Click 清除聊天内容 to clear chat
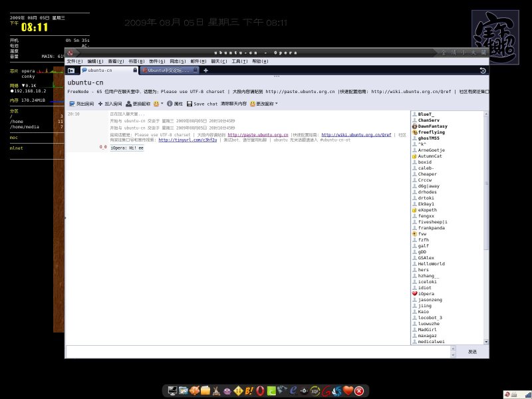Viewport: 532px width, 399px height. pyautogui.click(x=233, y=104)
